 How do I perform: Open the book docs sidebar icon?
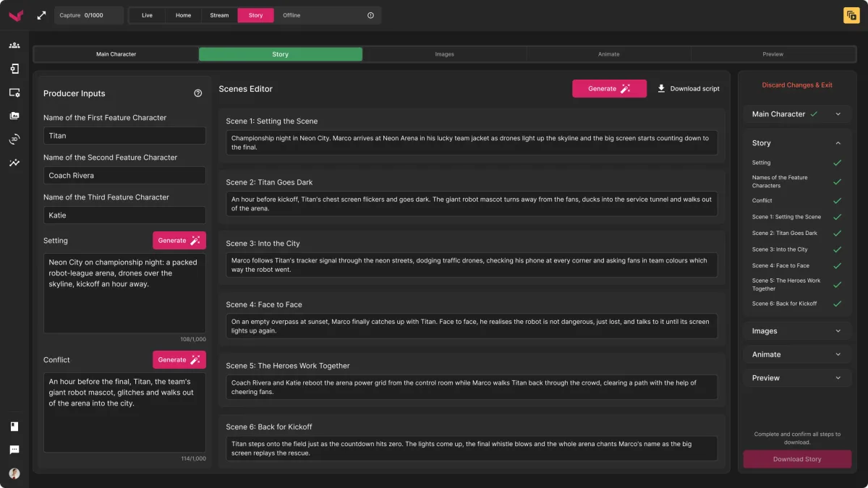(x=14, y=427)
